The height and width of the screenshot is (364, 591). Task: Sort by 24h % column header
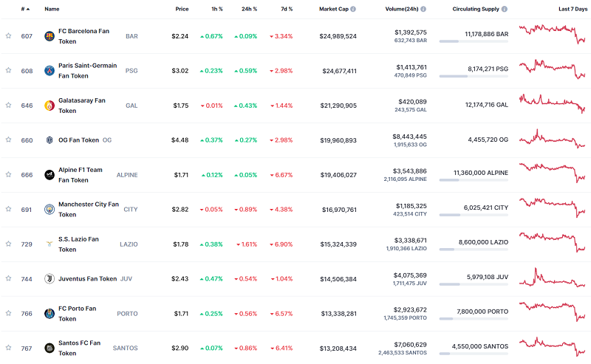(249, 9)
